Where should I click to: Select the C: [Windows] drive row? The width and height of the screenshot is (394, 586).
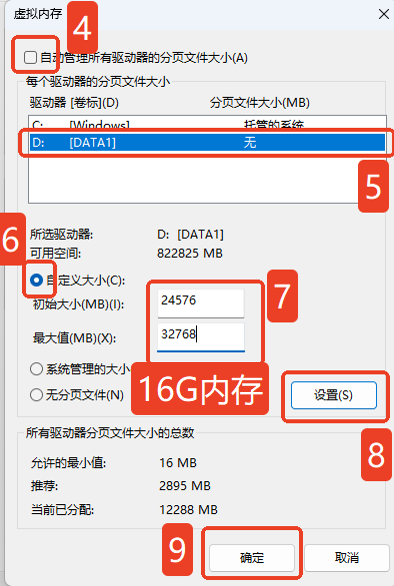(x=207, y=124)
